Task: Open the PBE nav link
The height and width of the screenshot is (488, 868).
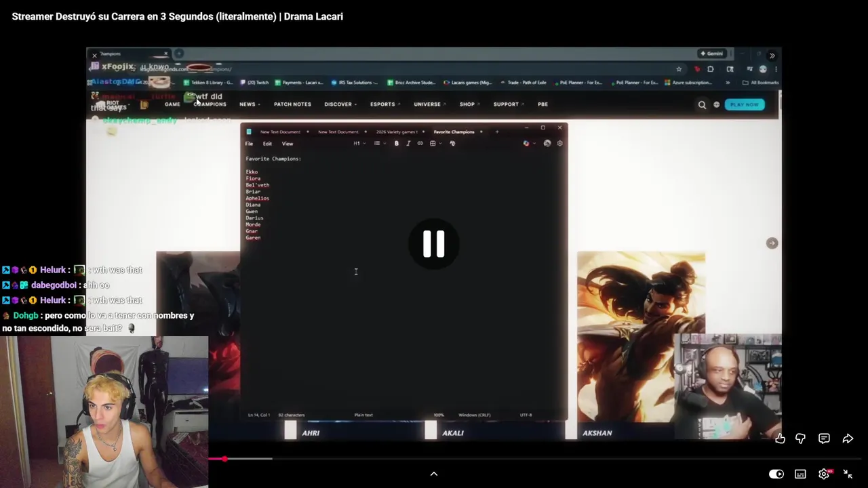Action: point(542,104)
